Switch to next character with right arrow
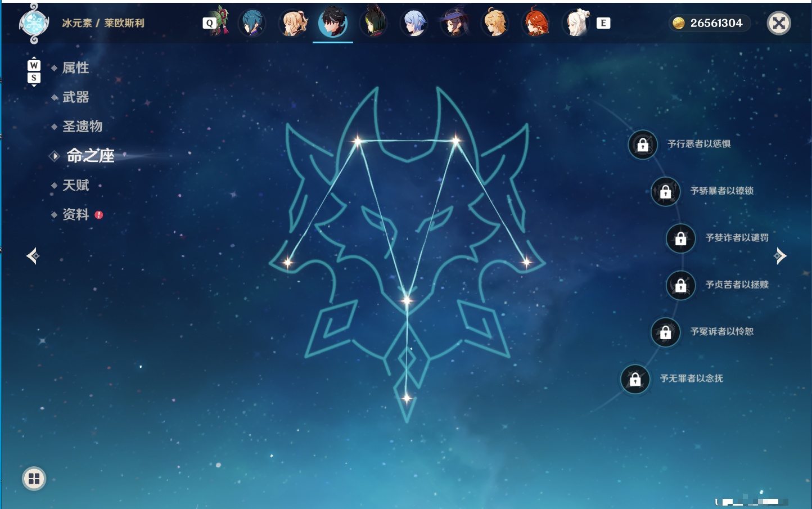 780,256
